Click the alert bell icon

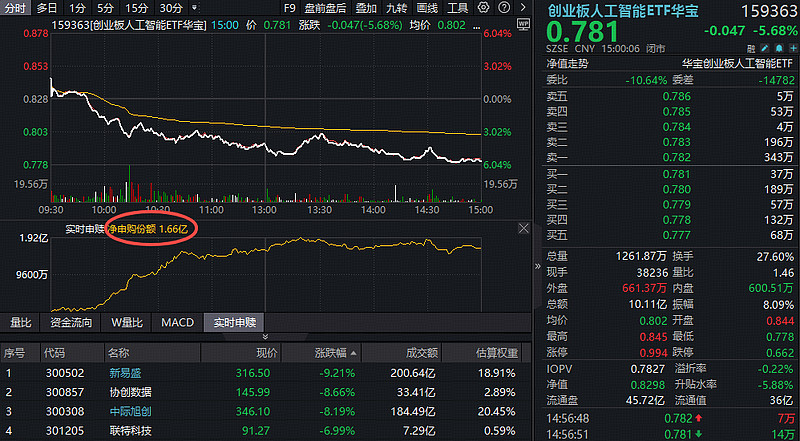tap(779, 49)
